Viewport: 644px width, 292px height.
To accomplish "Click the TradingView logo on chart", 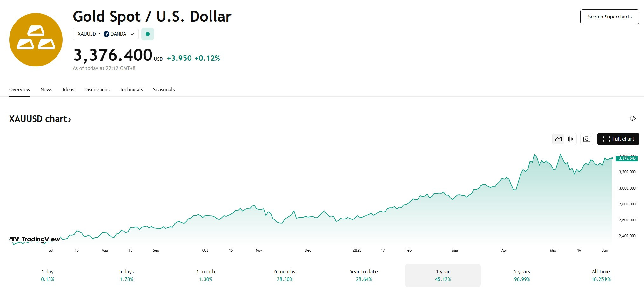I will tap(35, 239).
